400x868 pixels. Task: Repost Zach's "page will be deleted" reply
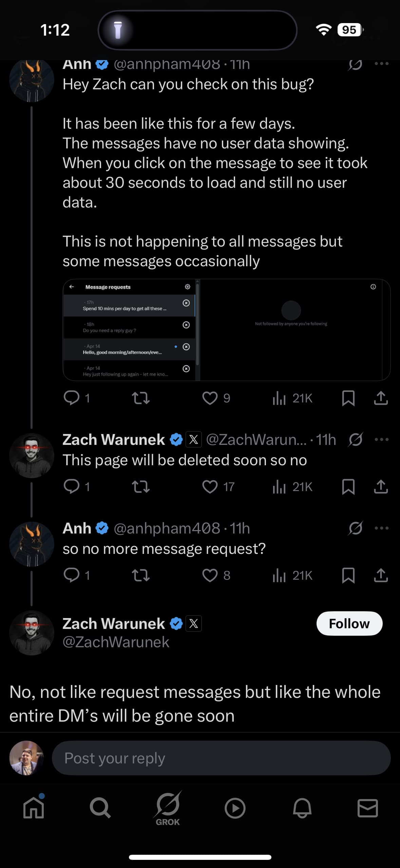point(140,487)
